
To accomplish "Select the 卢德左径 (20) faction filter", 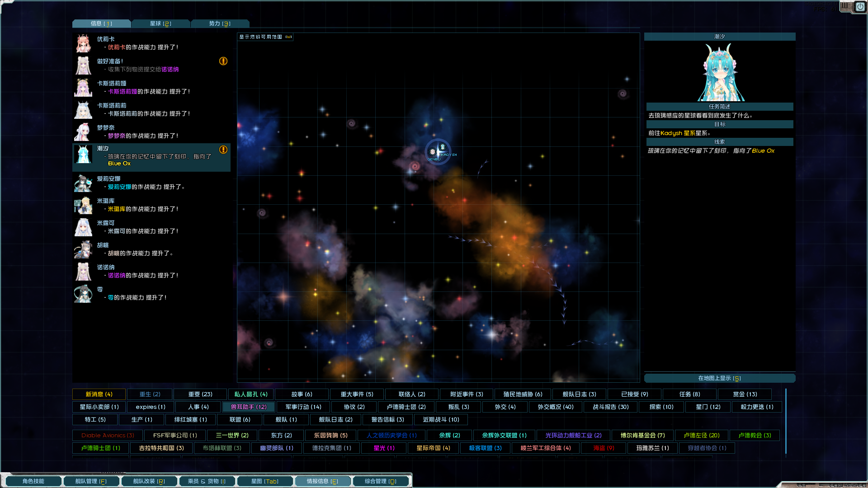I will click(x=701, y=435).
